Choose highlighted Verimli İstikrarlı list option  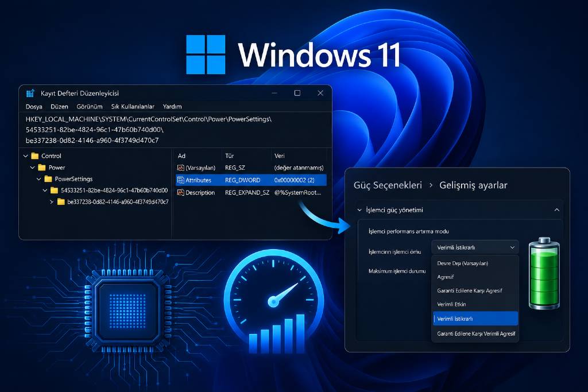point(475,319)
